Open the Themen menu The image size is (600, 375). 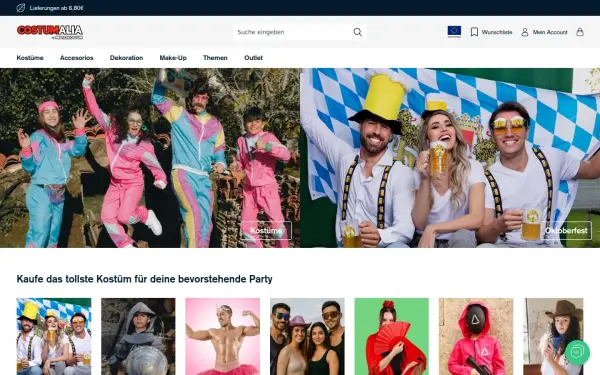tap(215, 58)
